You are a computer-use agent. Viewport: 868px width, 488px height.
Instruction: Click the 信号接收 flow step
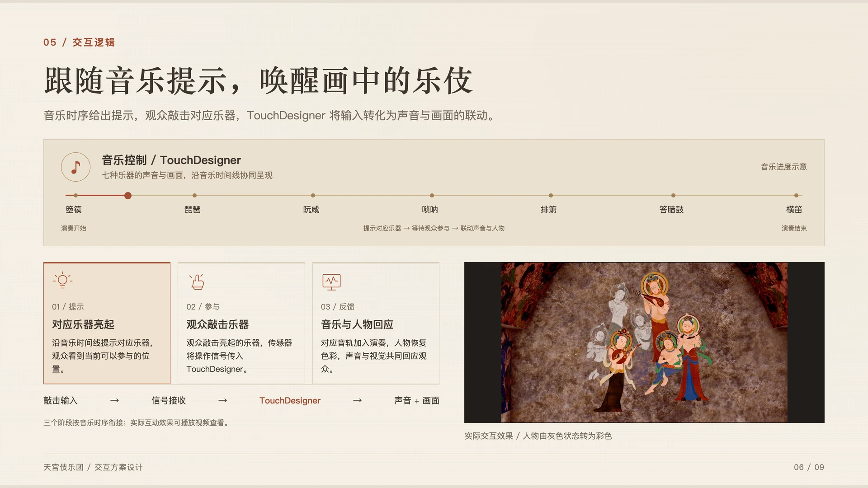click(x=169, y=400)
